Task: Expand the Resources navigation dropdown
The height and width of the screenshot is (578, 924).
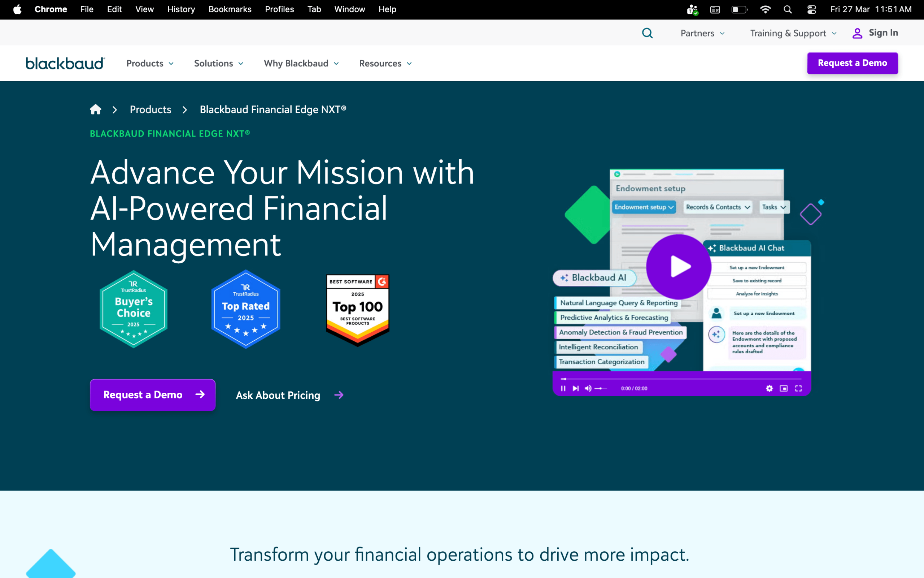Action: (x=385, y=64)
